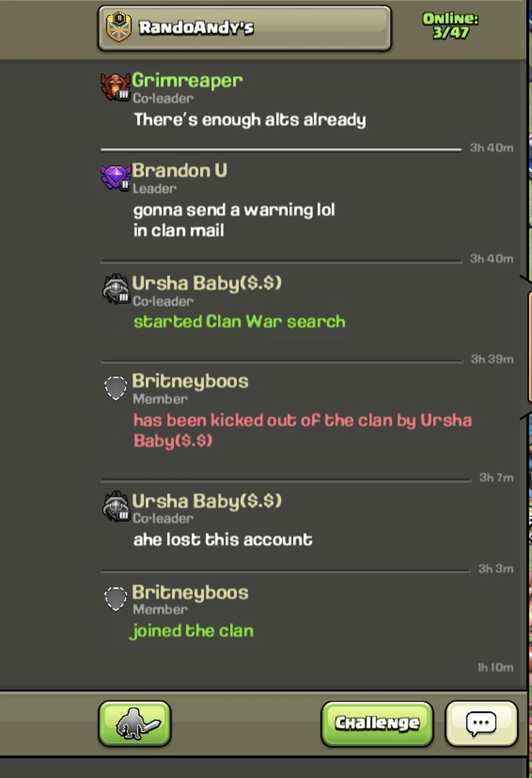Tap the 'joined the clan' message
532x778 pixels.
click(x=192, y=631)
